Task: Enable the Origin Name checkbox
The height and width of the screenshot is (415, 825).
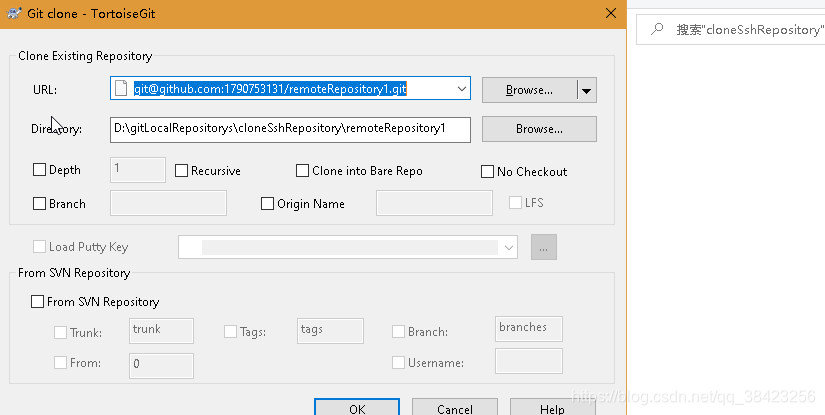Action: (x=267, y=204)
